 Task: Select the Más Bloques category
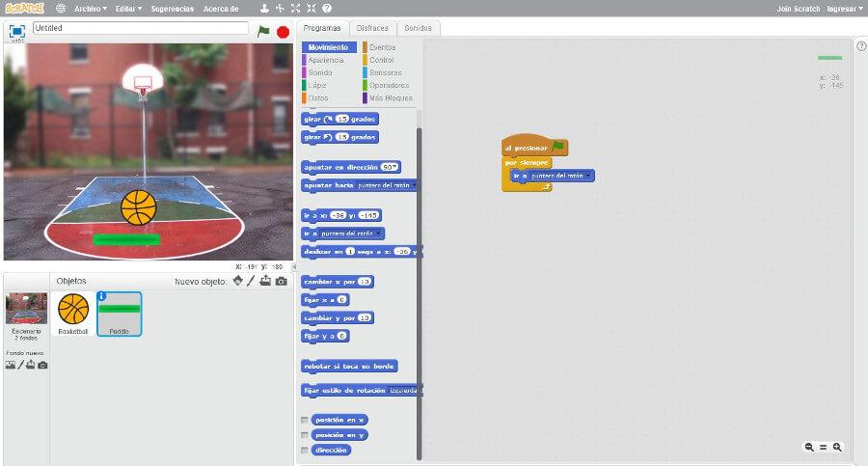(391, 98)
